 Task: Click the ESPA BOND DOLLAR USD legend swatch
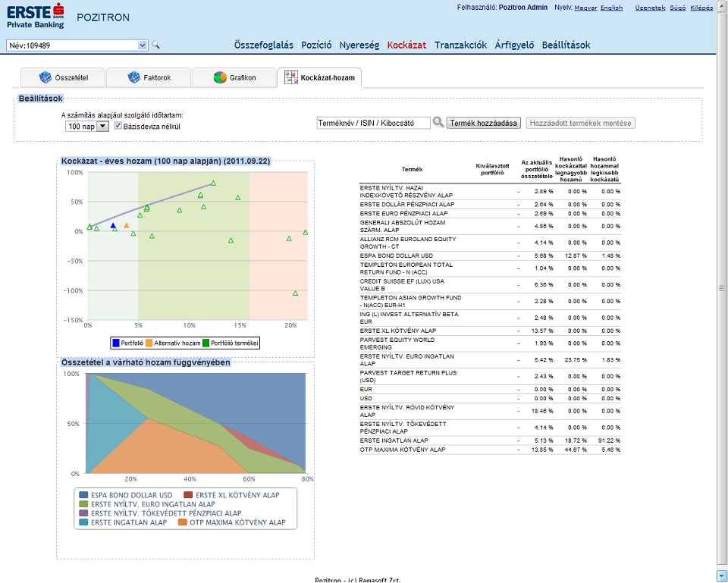[83, 495]
